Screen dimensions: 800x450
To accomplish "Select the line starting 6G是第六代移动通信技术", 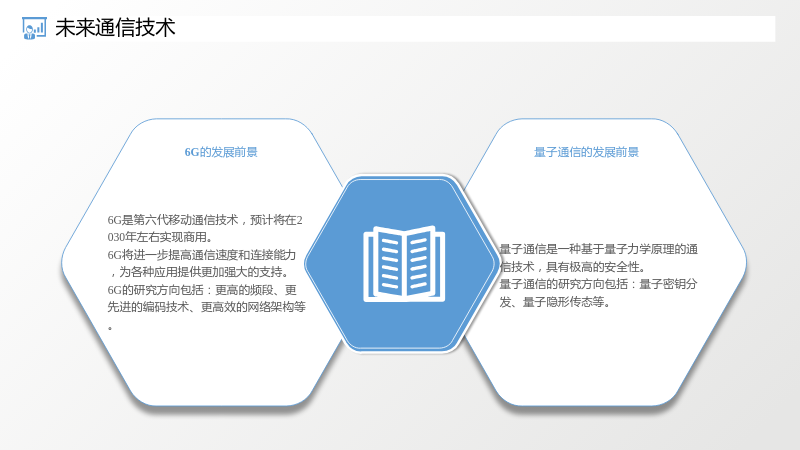I will [x=205, y=220].
